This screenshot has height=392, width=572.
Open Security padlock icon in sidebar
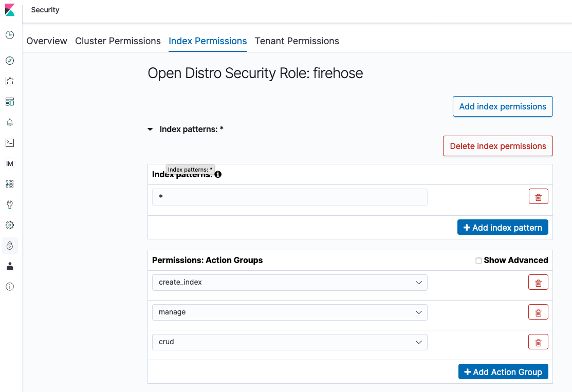10,246
